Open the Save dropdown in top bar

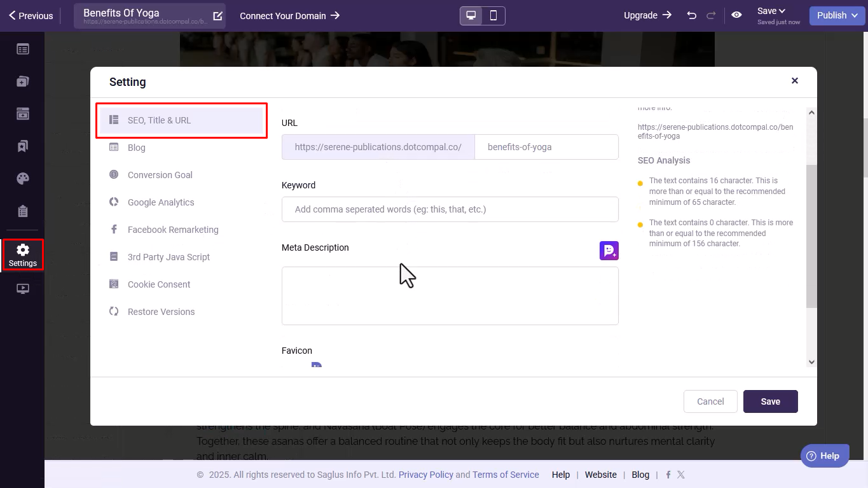(x=772, y=11)
